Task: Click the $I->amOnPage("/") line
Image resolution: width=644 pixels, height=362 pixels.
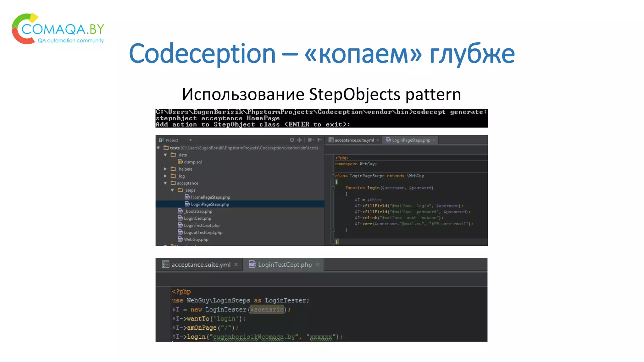Action: (x=205, y=328)
